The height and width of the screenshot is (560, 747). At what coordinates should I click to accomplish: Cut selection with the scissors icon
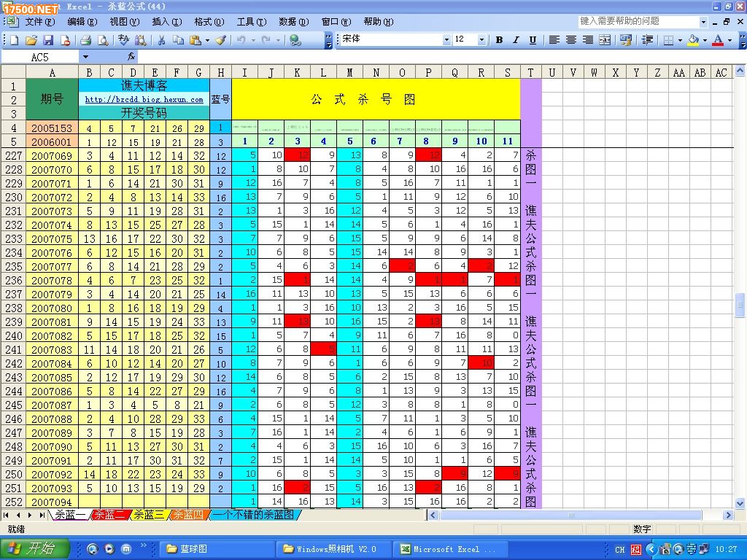tap(161, 41)
